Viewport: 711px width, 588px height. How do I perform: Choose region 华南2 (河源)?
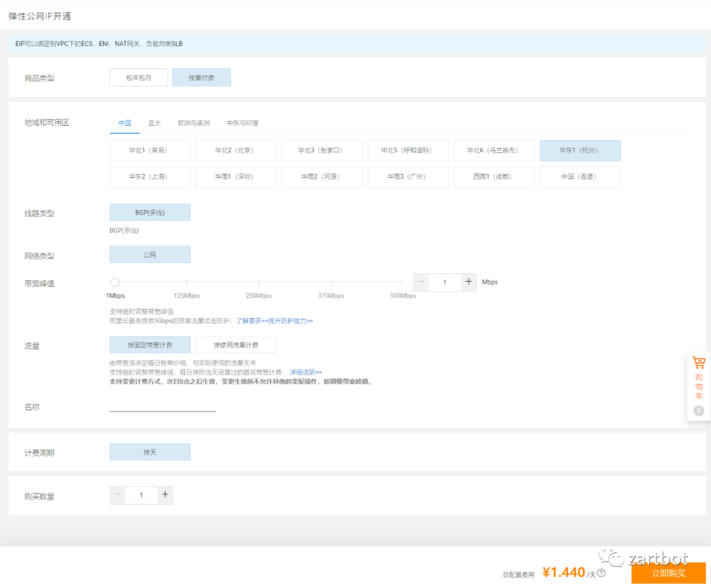[x=322, y=177]
